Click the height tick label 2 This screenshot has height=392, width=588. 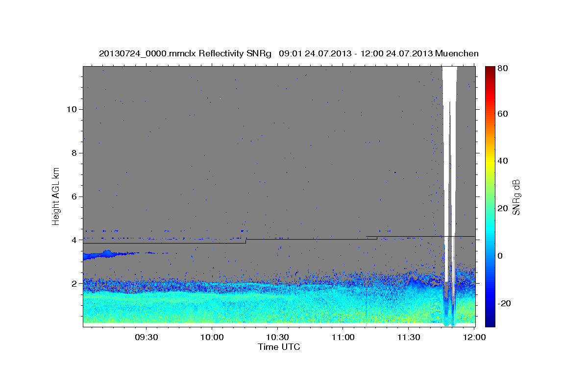(x=74, y=284)
